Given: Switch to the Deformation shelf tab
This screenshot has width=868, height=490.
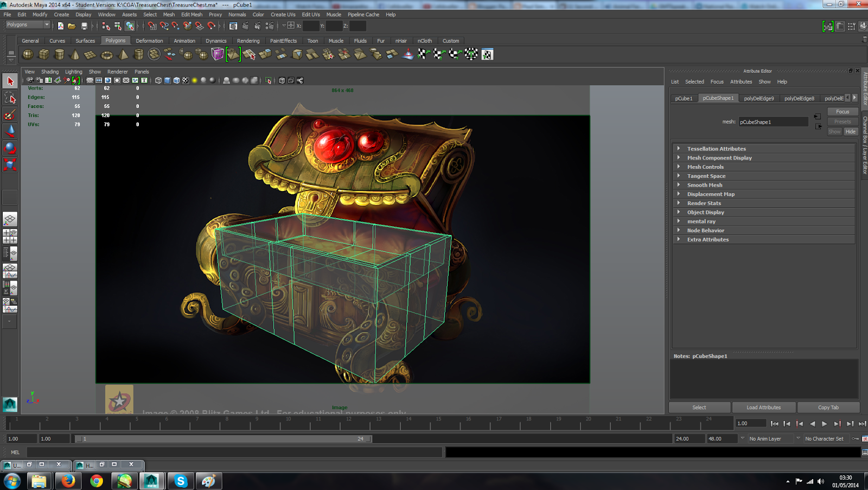Looking at the screenshot, I should tap(149, 41).
